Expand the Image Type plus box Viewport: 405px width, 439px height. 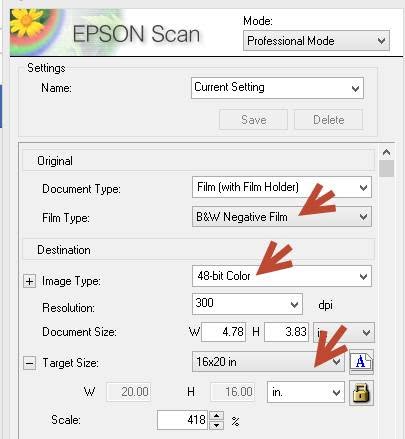pos(29,281)
